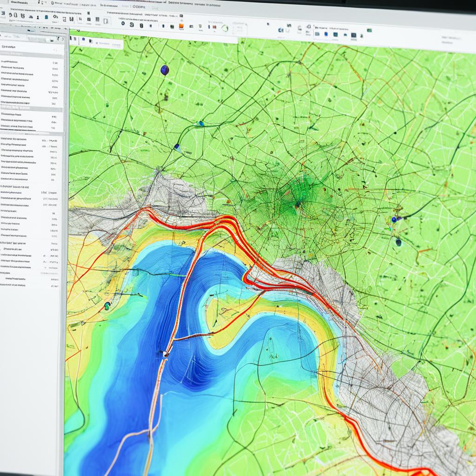The height and width of the screenshot is (476, 476).
Task: Click the green circular refresh icon in ribbon
Action: 225,28
